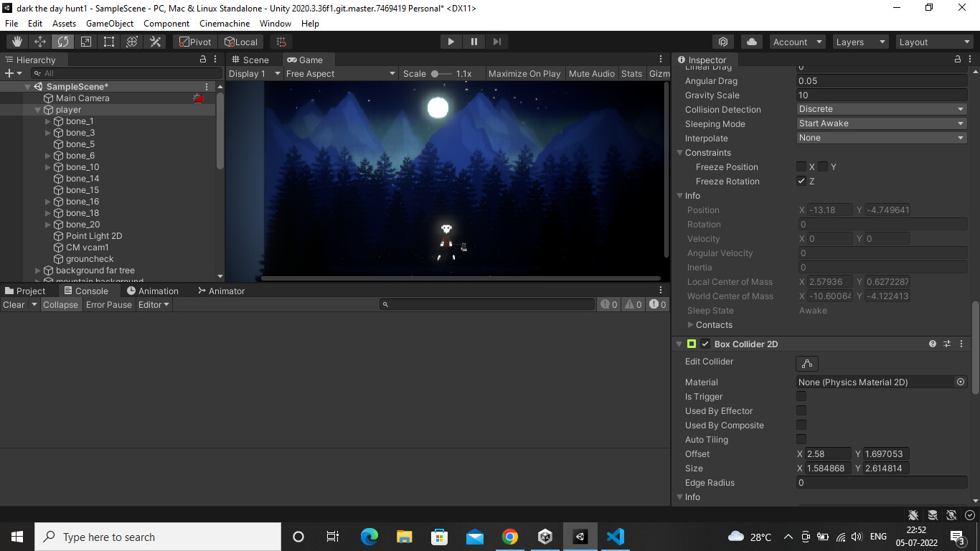Disable Box Collider 2D component checkbox
Screen dimensions: 980x551
click(x=705, y=344)
